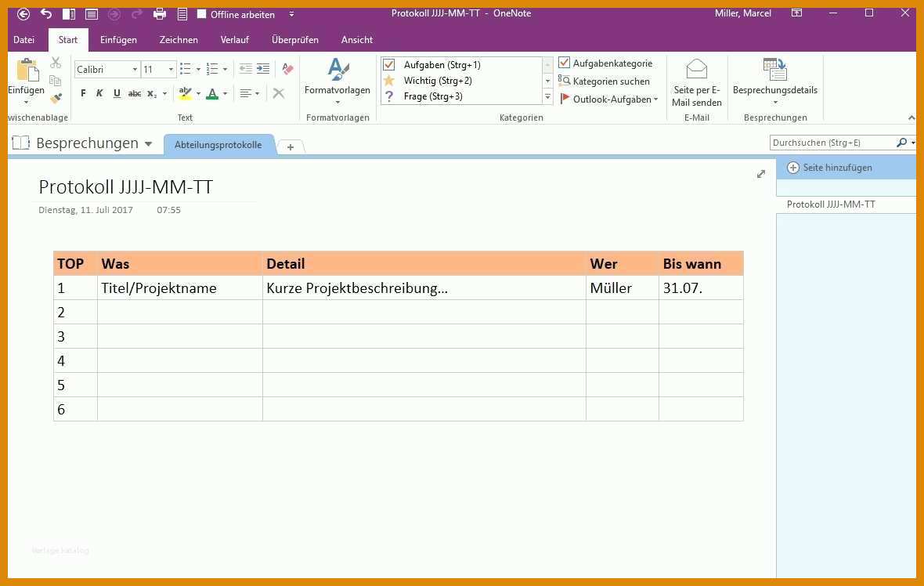The width and height of the screenshot is (924, 586).
Task: Click in the Durchsuchen search box
Action: point(832,143)
